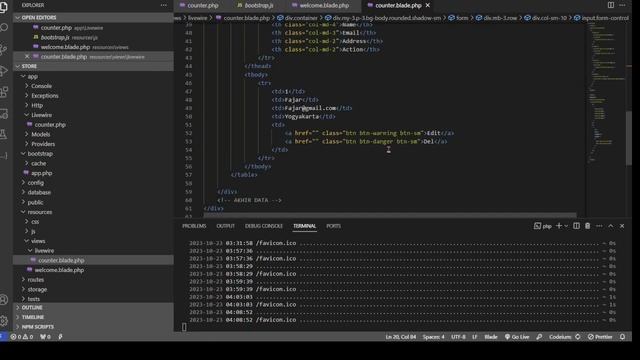Split the editor to the right
The image size is (640, 360).
(x=611, y=5)
